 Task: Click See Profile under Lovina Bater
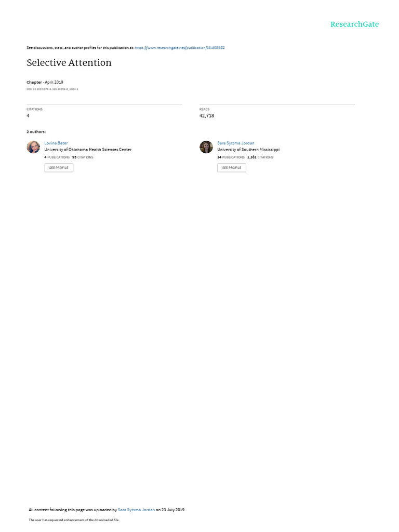59,168
